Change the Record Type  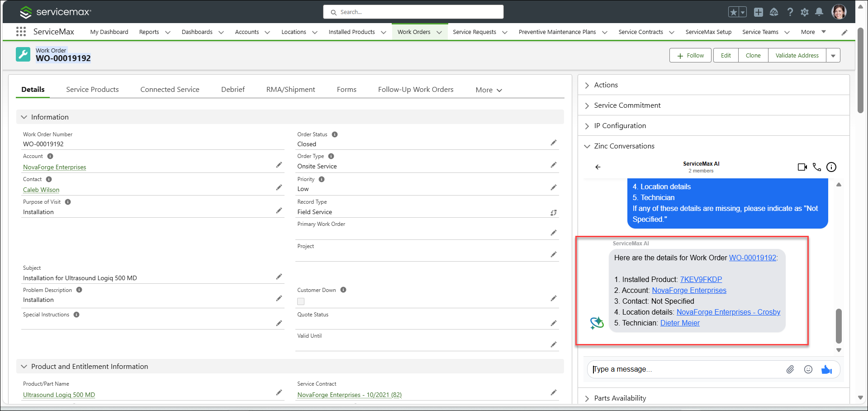click(x=554, y=213)
